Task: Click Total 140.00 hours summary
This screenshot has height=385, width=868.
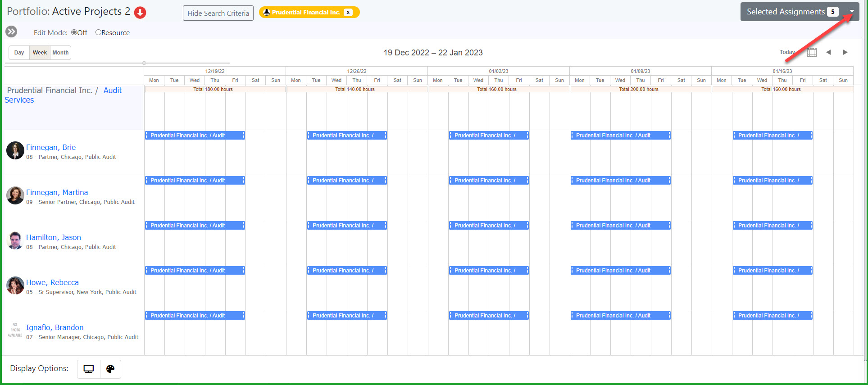Action: (357, 89)
